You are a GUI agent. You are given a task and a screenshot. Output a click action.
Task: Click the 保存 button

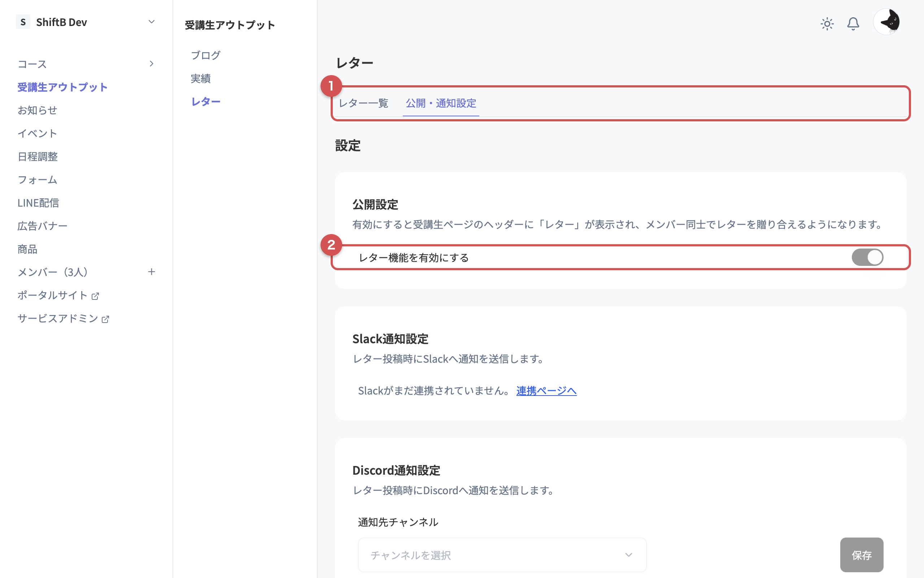pos(862,555)
